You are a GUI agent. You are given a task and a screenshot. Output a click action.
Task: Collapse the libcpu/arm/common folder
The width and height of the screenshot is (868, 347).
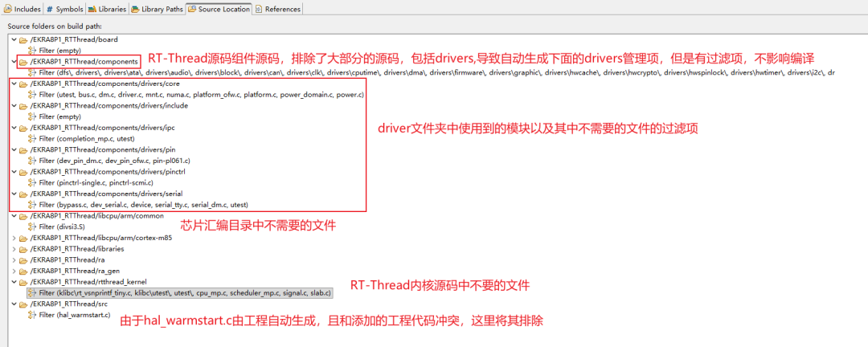[14, 215]
